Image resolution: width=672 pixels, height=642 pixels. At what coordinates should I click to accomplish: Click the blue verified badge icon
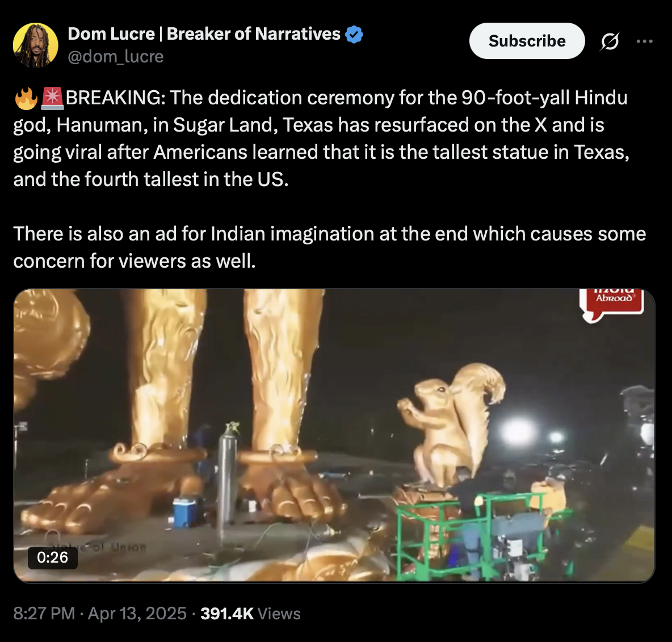[x=354, y=34]
